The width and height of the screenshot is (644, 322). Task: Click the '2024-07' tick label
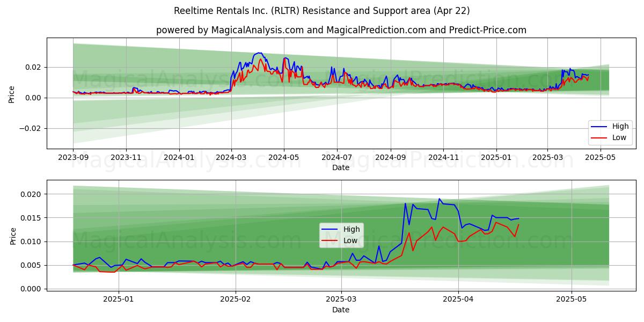tap(337, 157)
